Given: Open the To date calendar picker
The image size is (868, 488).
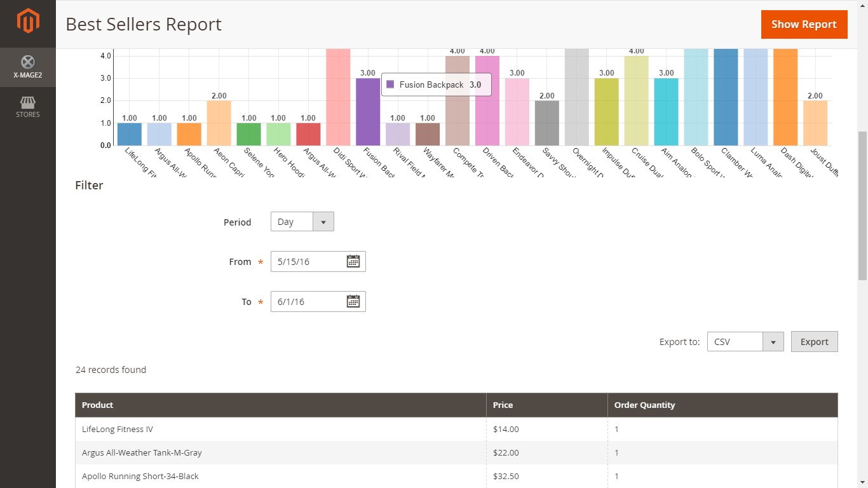Looking at the screenshot, I should 353,301.
